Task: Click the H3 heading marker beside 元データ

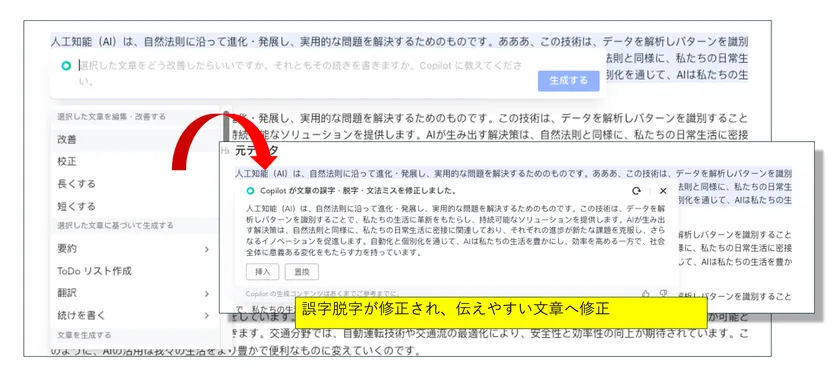Action: (226, 151)
